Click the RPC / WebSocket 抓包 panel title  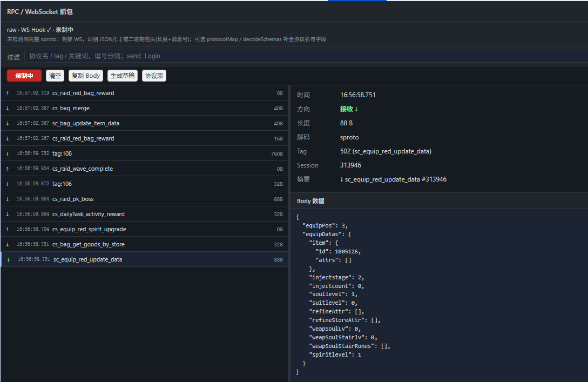[x=40, y=12]
